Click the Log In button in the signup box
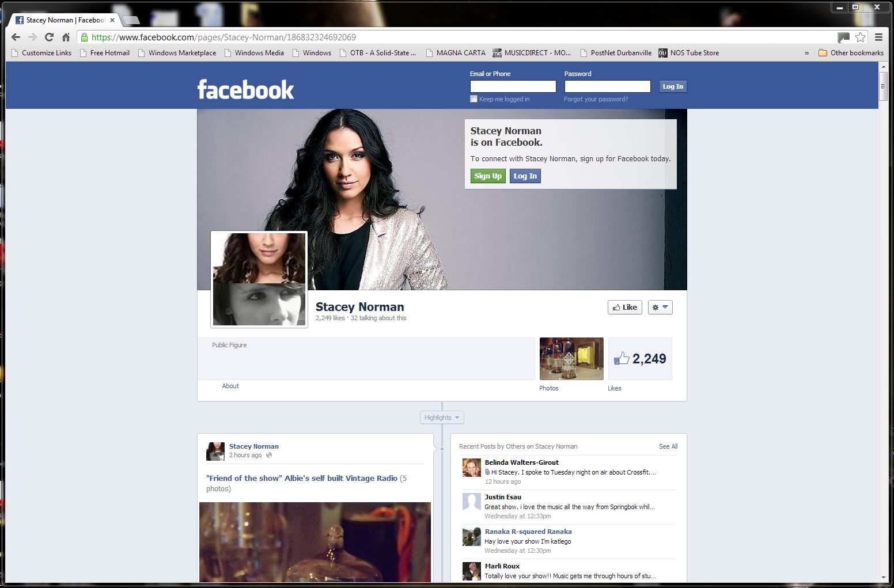The width and height of the screenshot is (894, 588). click(525, 176)
